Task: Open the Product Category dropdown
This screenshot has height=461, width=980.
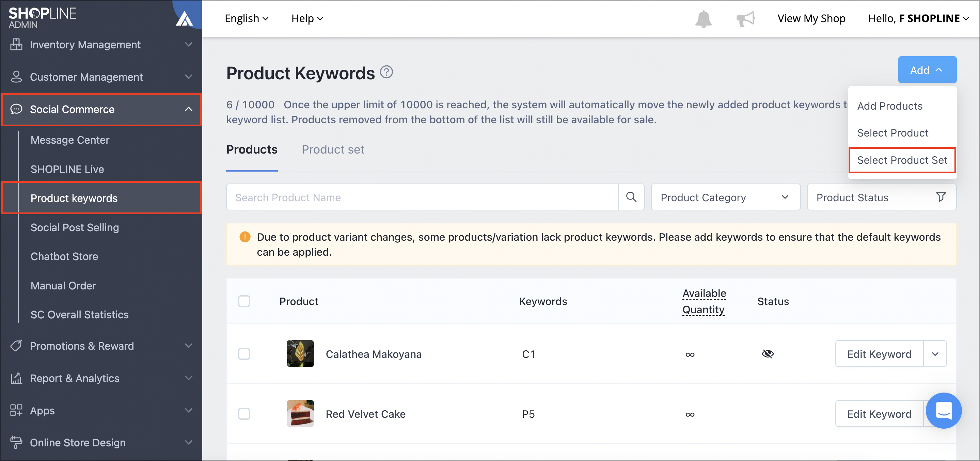Action: coord(726,197)
